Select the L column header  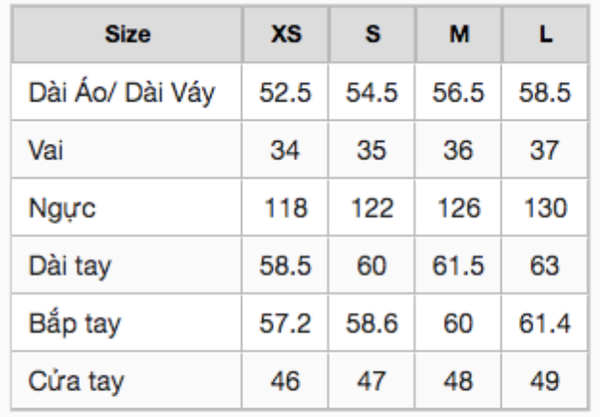[545, 34]
